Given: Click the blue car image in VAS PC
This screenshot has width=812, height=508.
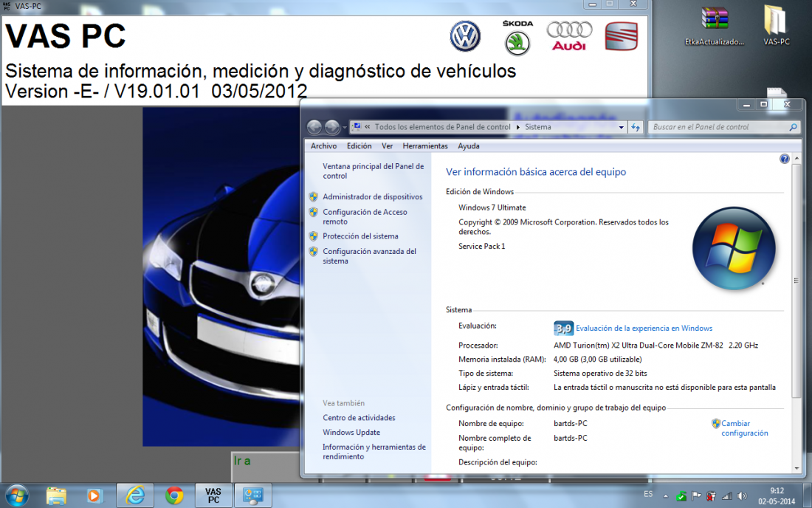Looking at the screenshot, I should [221, 277].
